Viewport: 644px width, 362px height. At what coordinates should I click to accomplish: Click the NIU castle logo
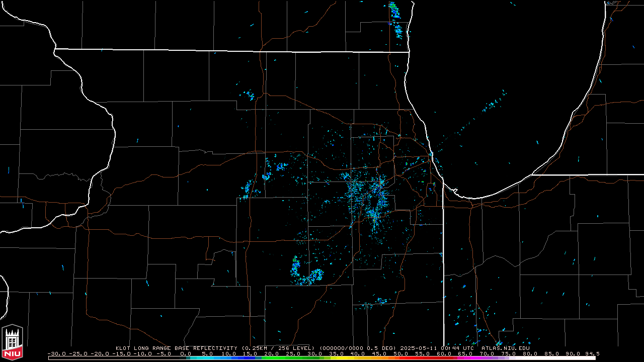[x=12, y=342]
